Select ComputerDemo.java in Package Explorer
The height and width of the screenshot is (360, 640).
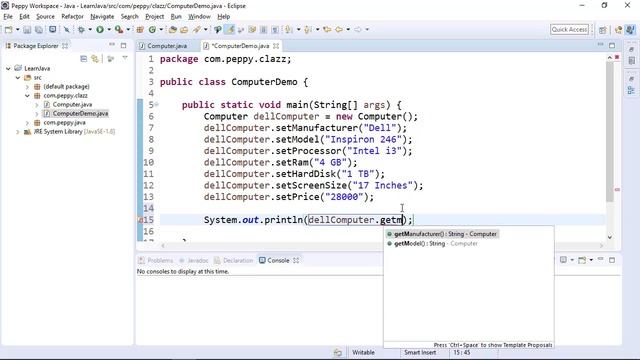(80, 113)
